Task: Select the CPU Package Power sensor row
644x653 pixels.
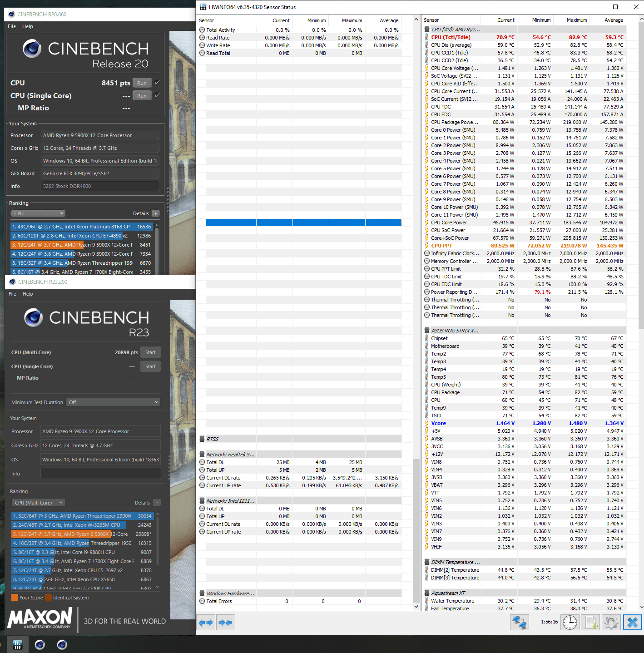Action: click(525, 122)
